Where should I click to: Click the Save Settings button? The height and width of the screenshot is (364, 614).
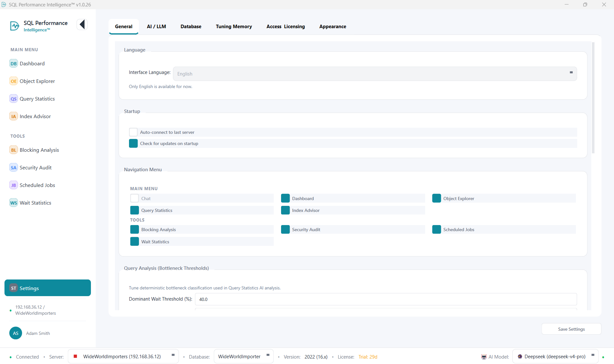571,329
